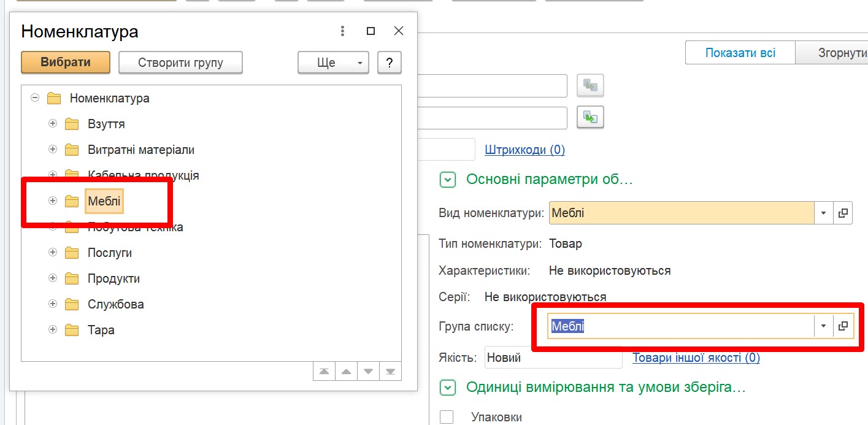Expand the Взуття folder
The image size is (868, 425).
tap(53, 123)
